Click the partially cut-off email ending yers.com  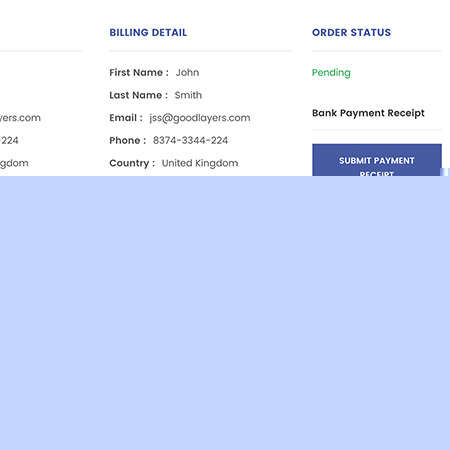[20, 118]
